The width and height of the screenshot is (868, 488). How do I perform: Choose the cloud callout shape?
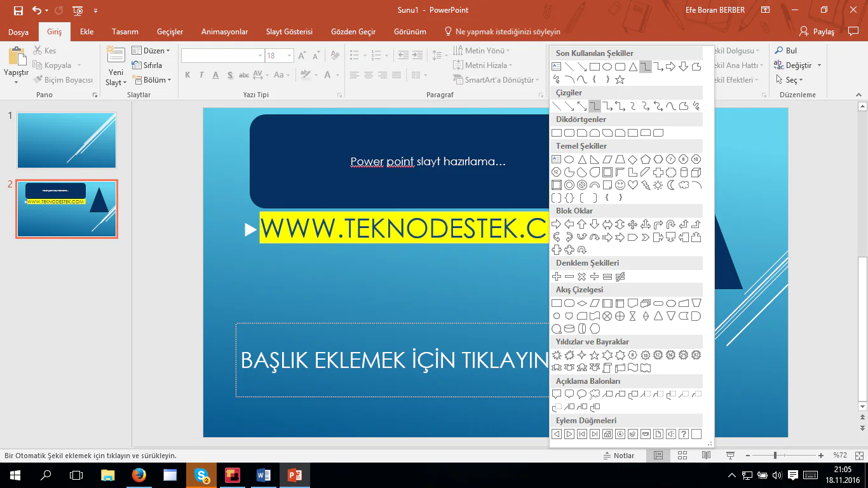[x=594, y=394]
